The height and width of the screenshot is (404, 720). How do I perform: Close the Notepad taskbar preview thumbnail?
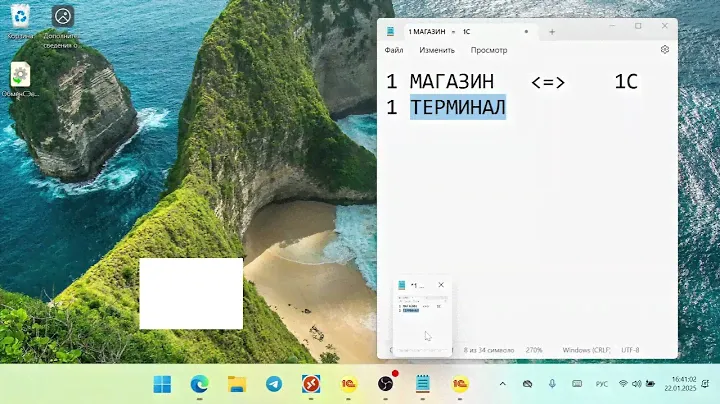point(441,285)
